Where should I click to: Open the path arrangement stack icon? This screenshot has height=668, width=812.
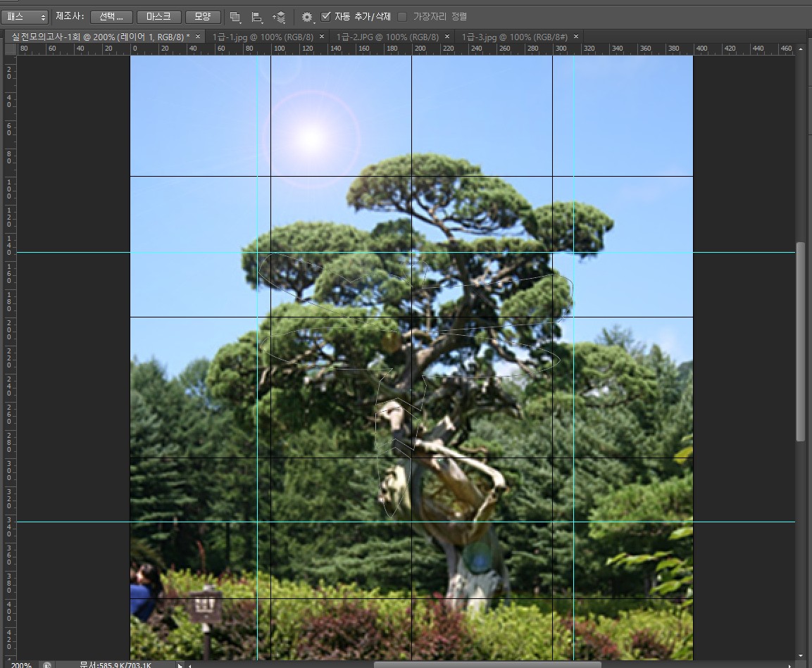(280, 17)
